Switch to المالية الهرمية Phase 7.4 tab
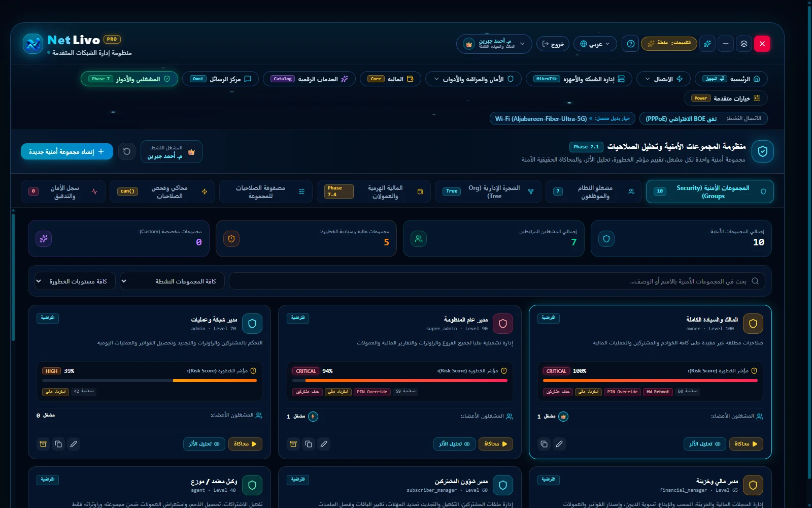812x508 pixels. click(374, 192)
